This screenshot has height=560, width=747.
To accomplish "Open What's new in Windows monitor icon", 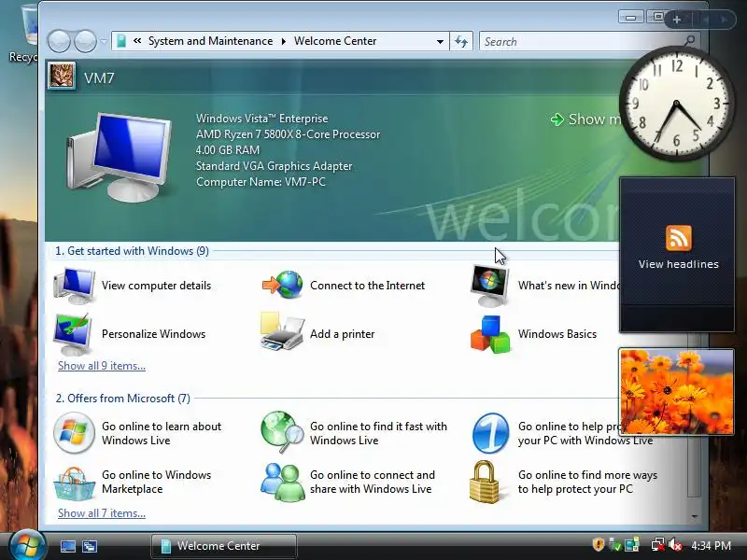I will [x=489, y=286].
